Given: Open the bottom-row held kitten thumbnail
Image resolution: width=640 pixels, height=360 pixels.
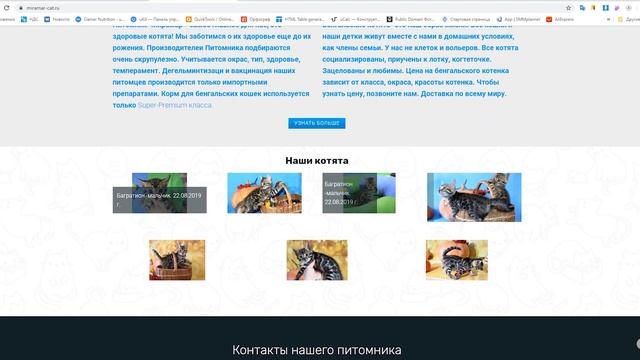Looking at the screenshot, I should [317, 260].
